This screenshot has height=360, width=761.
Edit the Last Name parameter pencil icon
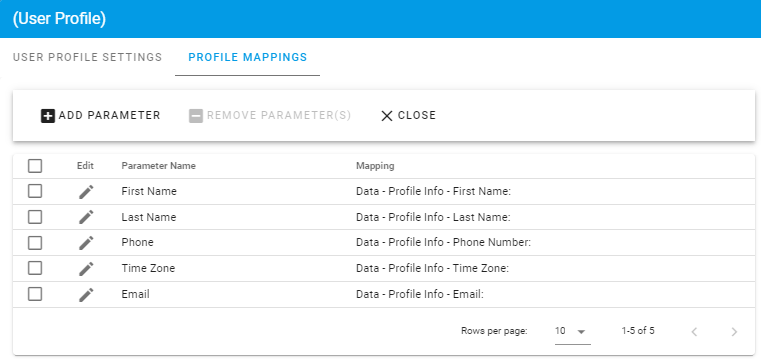86,217
